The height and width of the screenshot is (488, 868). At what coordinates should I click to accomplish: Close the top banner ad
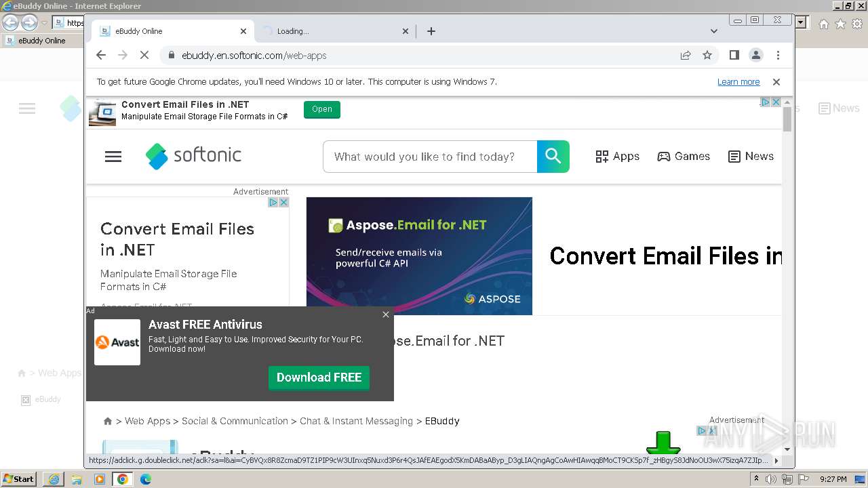[x=776, y=102]
